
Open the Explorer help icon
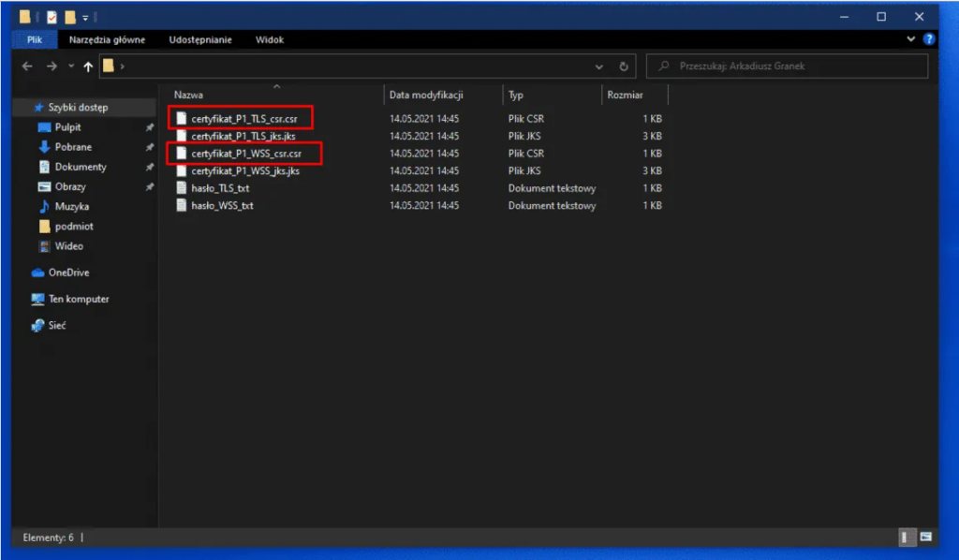(929, 39)
